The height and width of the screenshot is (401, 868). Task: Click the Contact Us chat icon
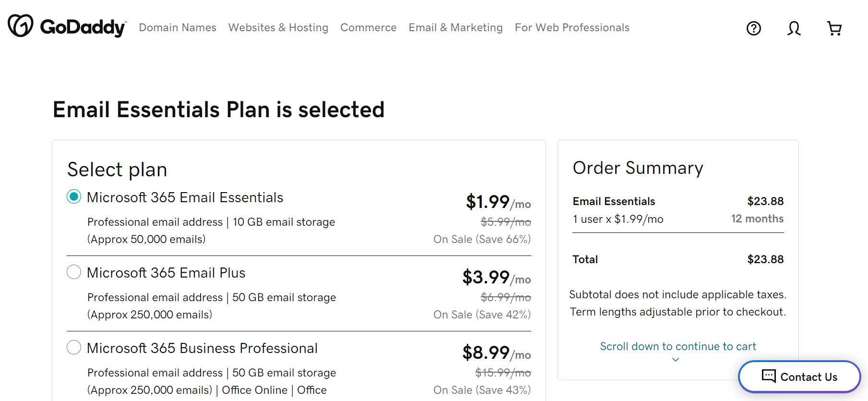(769, 376)
